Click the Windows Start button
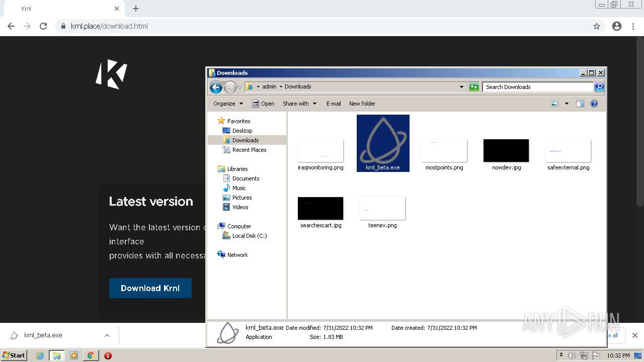The height and width of the screenshot is (362, 644). click(14, 355)
